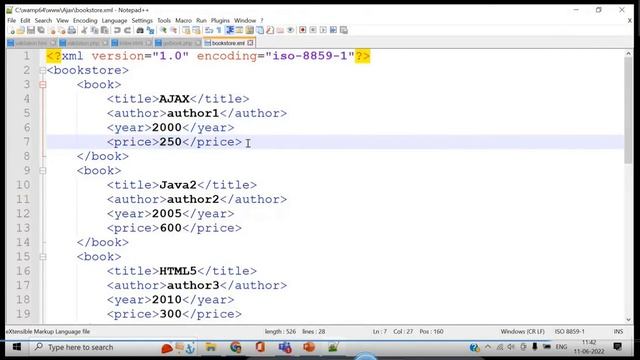This screenshot has height=360, width=640.
Task: Open the Replace toolbar icon
Action: coord(151,30)
